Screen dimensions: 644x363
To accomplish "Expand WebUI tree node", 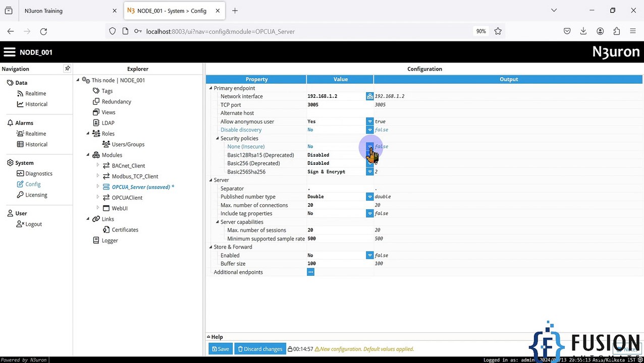I will point(98,208).
